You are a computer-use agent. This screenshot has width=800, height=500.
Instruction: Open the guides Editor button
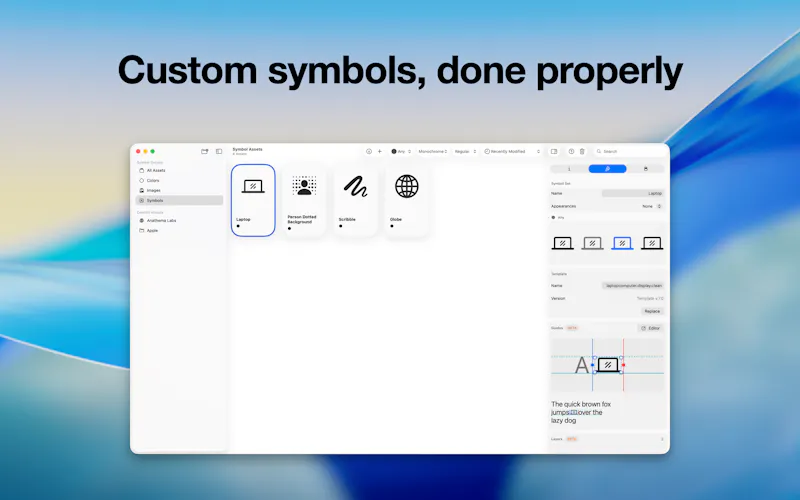(x=651, y=328)
